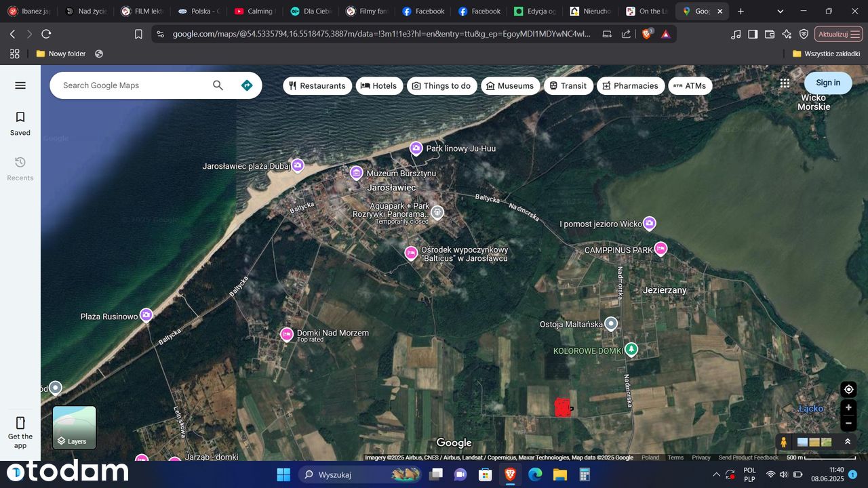Click the I pomost jezioro Wicko pin
The height and width of the screenshot is (488, 868).
(650, 223)
